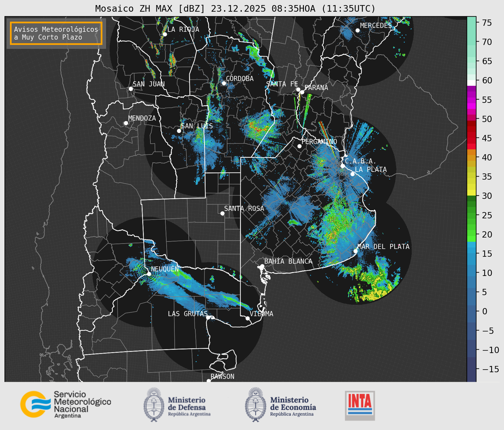Click the República Argentina text under Ministerio de Defensa
Image resolution: width=504 pixels, height=430 pixels.
189,414
